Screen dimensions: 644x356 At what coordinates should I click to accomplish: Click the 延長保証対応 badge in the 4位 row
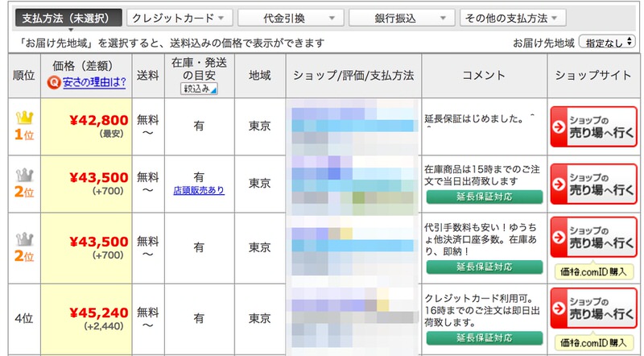tap(484, 337)
